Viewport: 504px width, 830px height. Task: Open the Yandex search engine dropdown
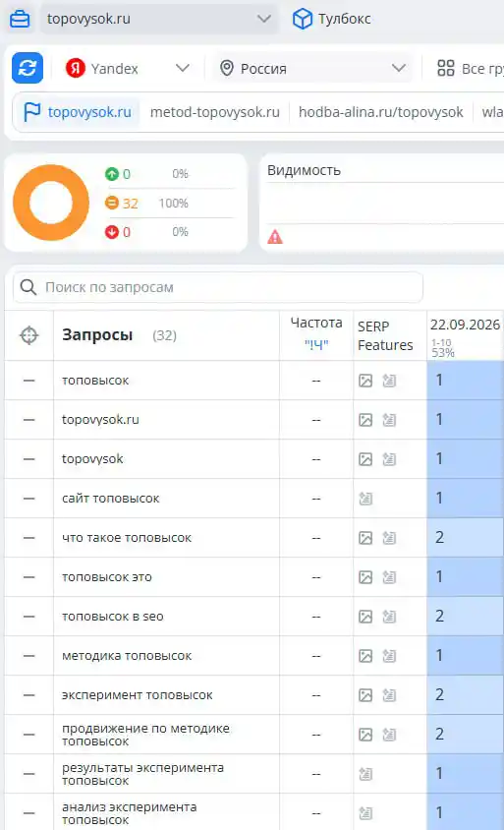128,68
